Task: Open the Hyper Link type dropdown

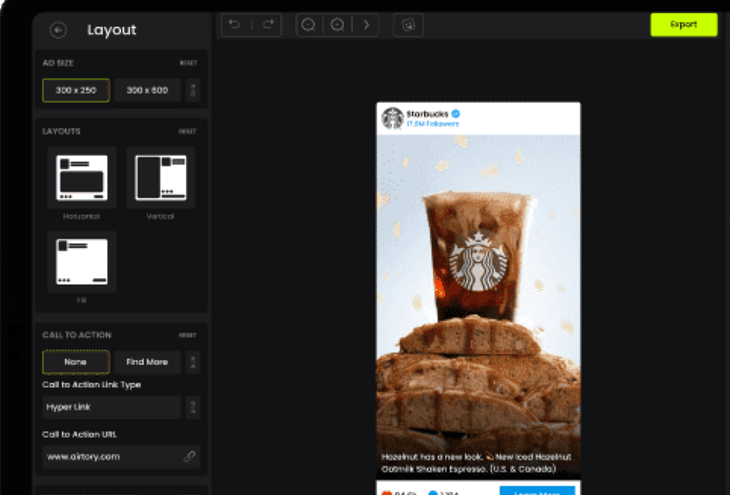Action: pyautogui.click(x=112, y=407)
